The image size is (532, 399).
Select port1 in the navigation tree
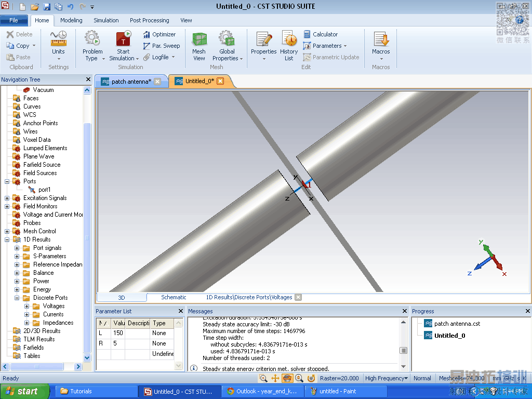click(x=45, y=190)
